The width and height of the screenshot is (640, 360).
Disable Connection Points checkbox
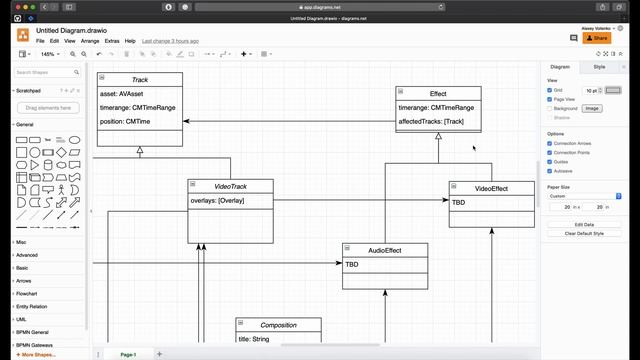pos(549,153)
